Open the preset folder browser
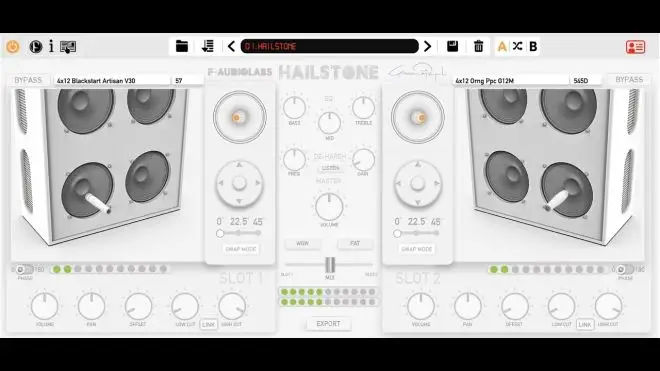Image resolution: width=660 pixels, height=371 pixels. point(182,46)
